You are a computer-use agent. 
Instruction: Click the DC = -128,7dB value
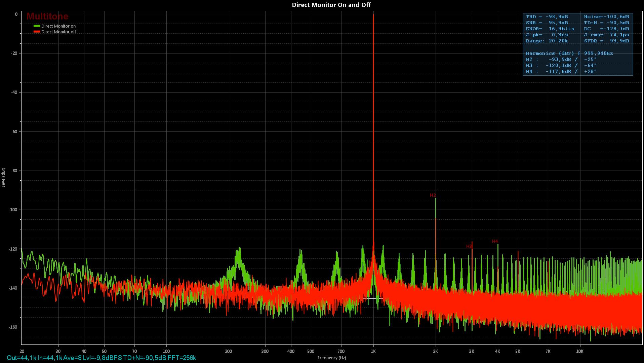(x=606, y=29)
